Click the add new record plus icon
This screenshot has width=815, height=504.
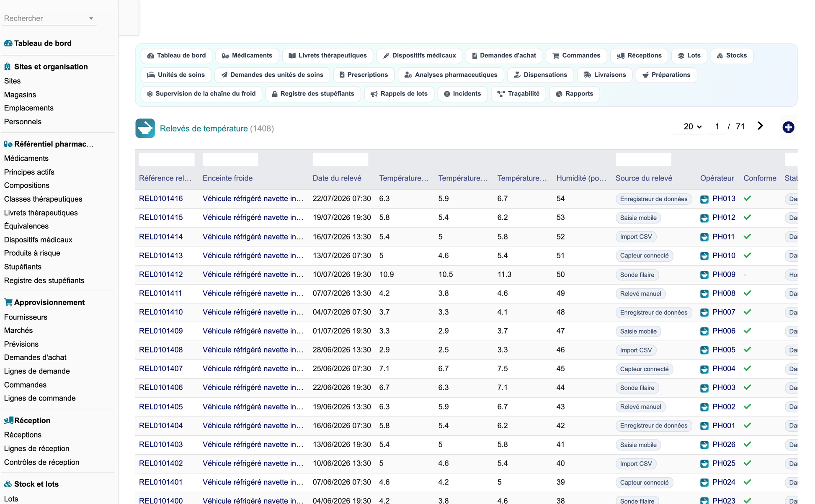788,127
